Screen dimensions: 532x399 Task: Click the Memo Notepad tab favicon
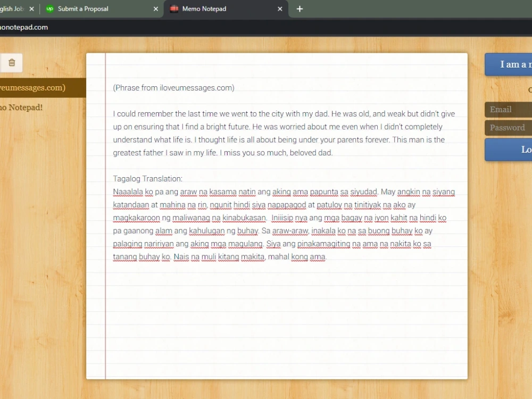[174, 9]
